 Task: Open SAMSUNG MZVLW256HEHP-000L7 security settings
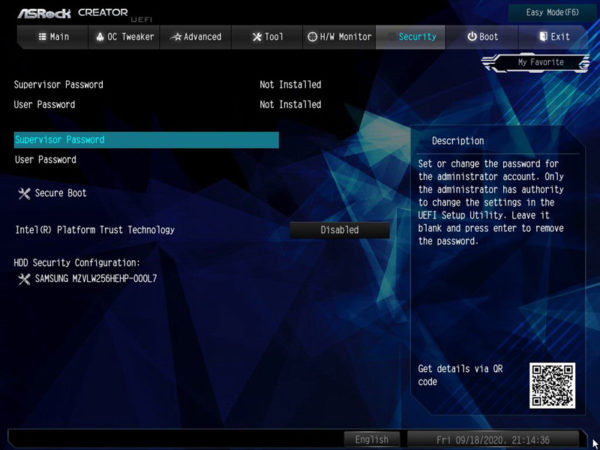click(96, 279)
